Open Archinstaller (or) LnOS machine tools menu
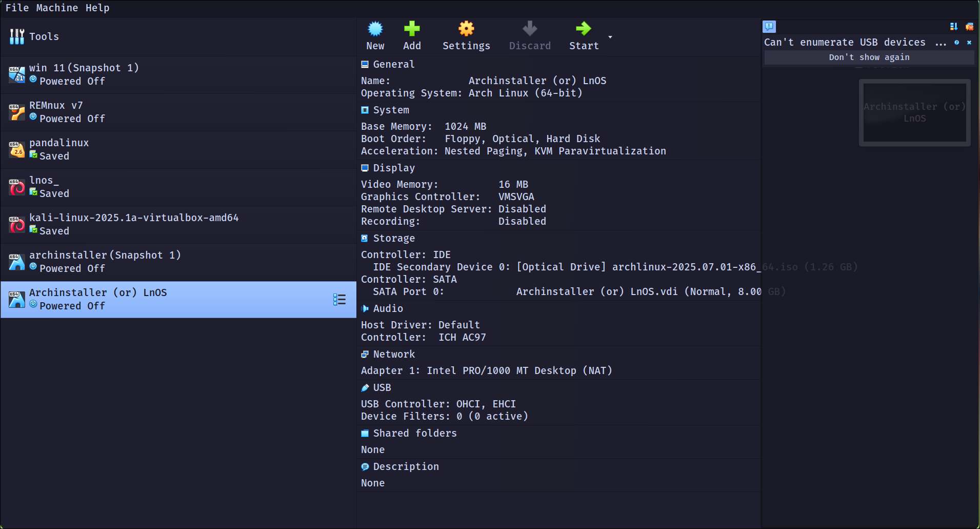Image resolution: width=980 pixels, height=529 pixels. 339,300
